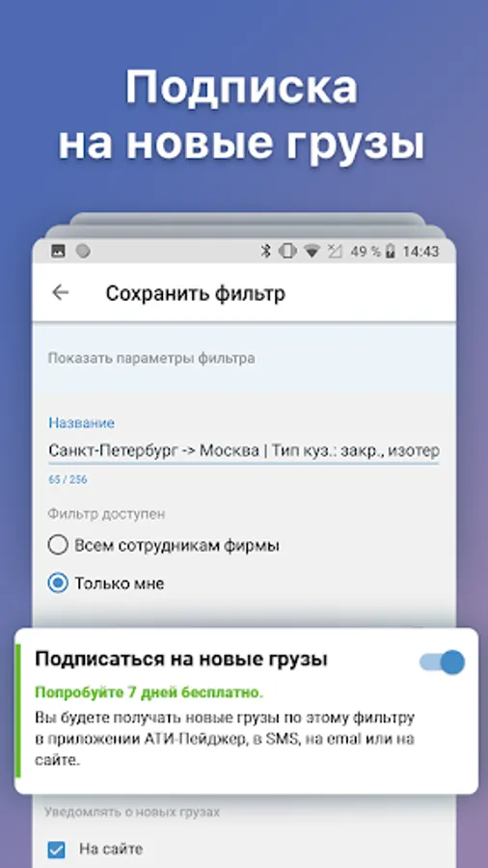Expand Показать параметры фильтра section

click(151, 358)
